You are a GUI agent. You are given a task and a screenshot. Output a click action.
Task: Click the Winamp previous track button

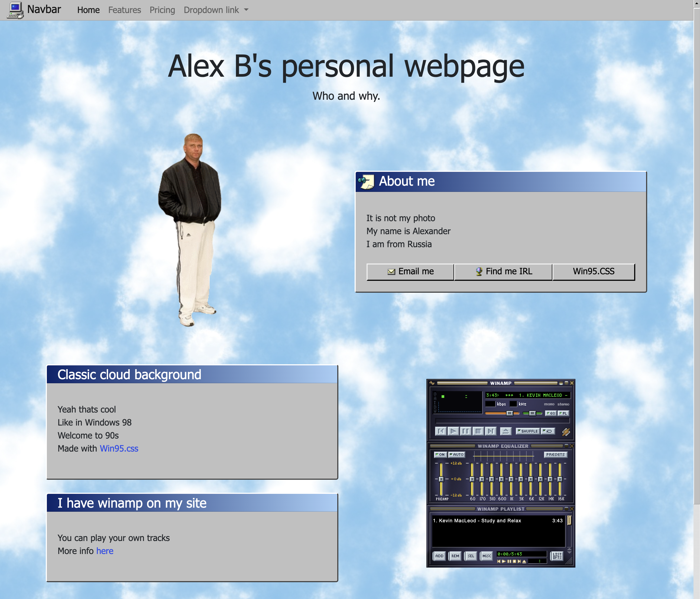(441, 431)
